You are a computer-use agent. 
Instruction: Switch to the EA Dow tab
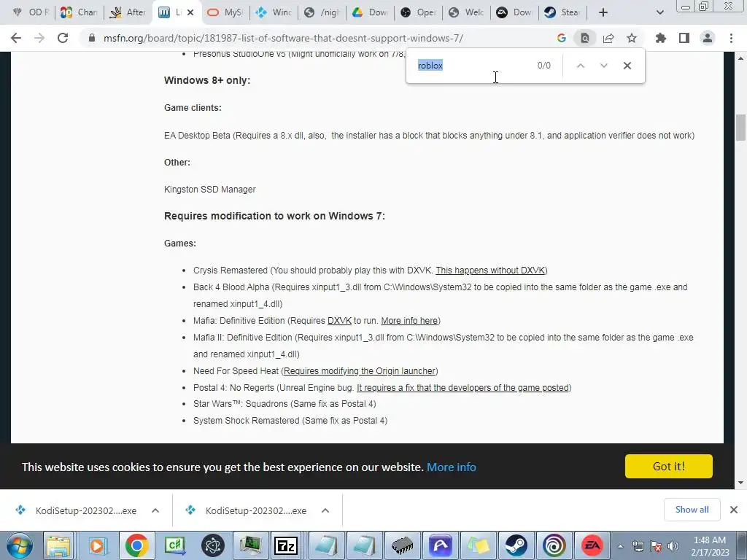tap(514, 12)
